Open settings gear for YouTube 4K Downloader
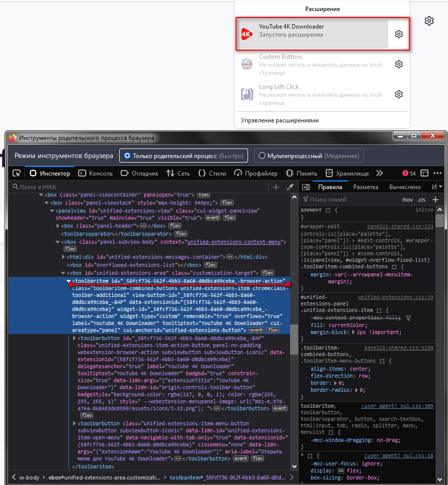448x485 pixels. (x=399, y=34)
